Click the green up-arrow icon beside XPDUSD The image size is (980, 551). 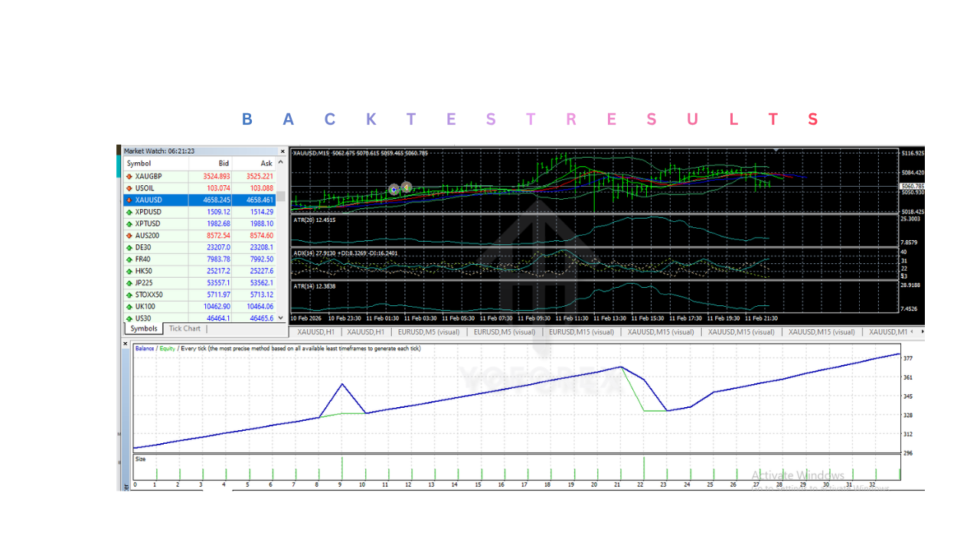tap(128, 212)
